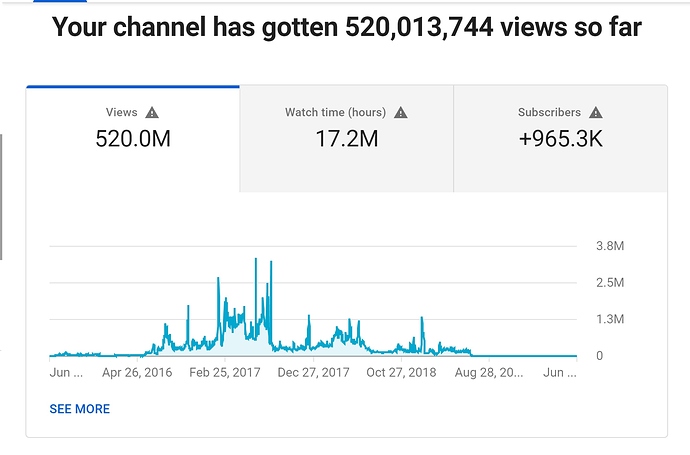Click the gray vertical scrollbar at left edge
The height and width of the screenshot is (455, 690).
pos(1,197)
